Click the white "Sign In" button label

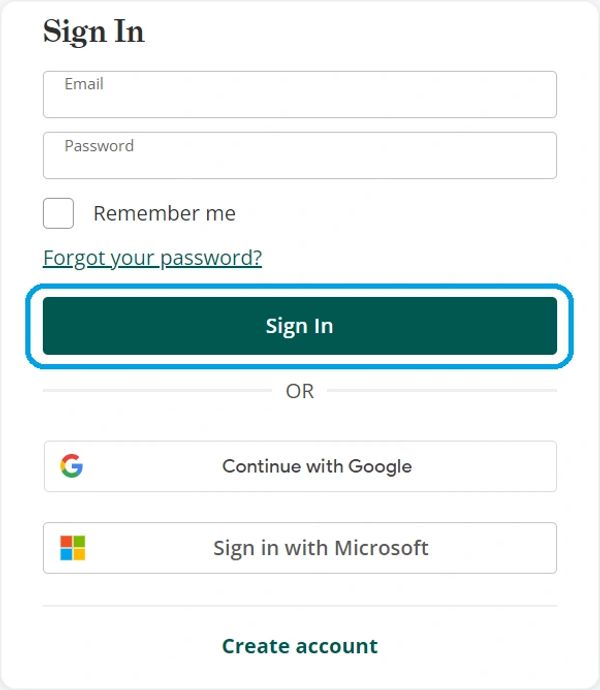point(299,326)
